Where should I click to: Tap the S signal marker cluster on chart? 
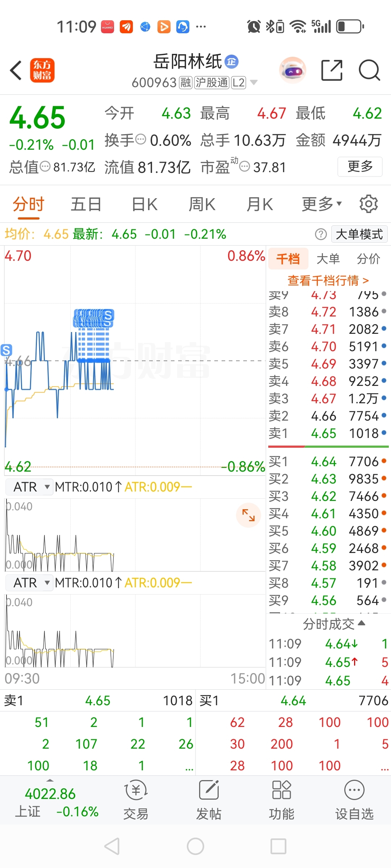point(94,318)
